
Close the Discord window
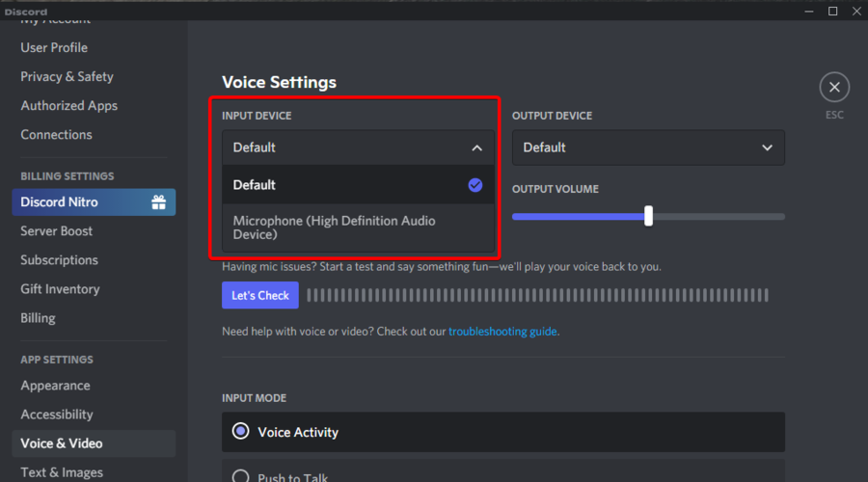[x=856, y=11]
